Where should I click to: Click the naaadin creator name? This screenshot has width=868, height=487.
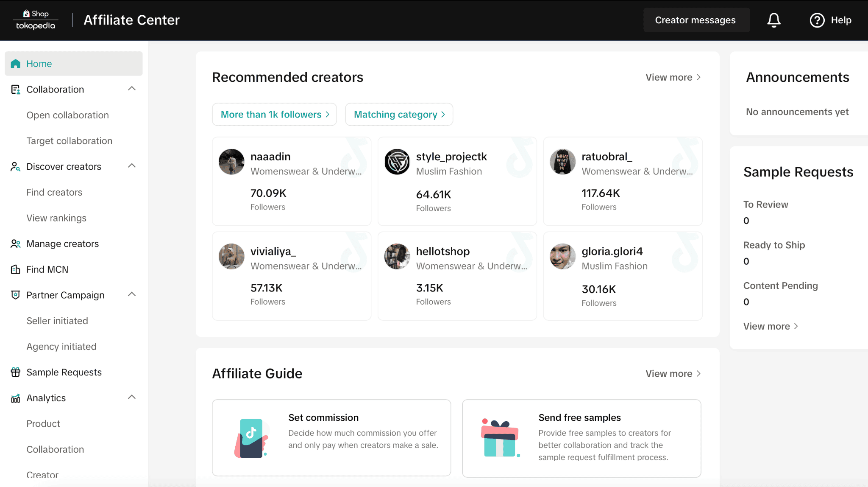(270, 157)
